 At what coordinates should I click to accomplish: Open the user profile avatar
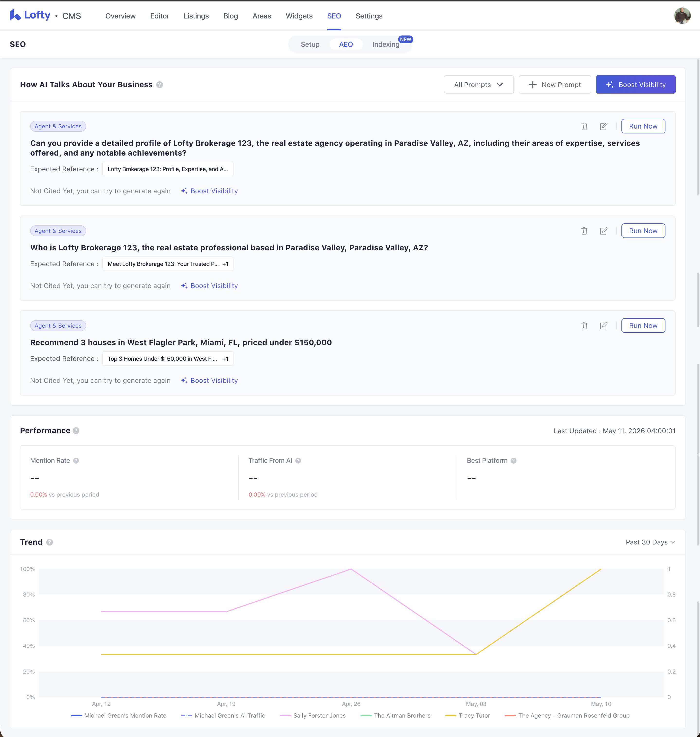click(682, 16)
